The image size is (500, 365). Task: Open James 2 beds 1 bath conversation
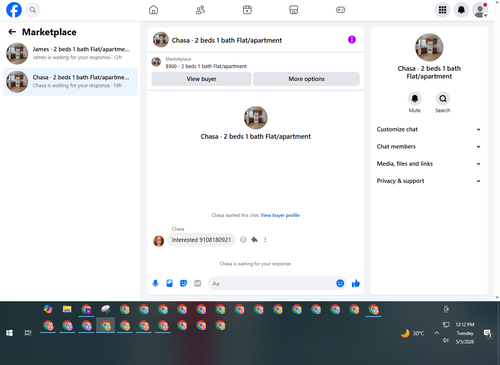pos(70,53)
